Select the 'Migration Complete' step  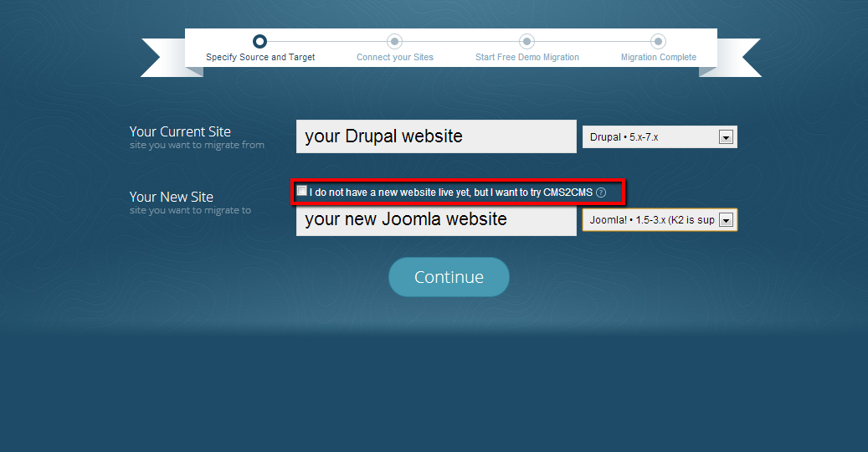(658, 57)
